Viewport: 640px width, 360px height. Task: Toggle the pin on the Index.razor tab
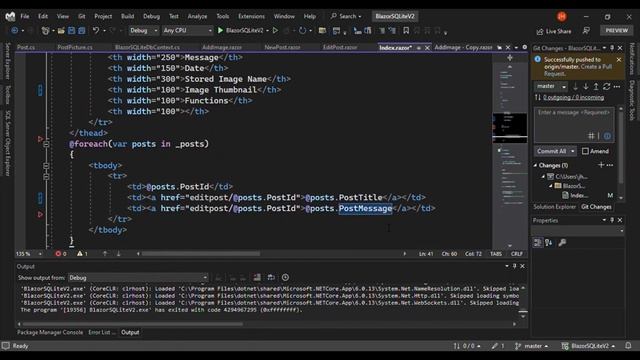pos(418,48)
